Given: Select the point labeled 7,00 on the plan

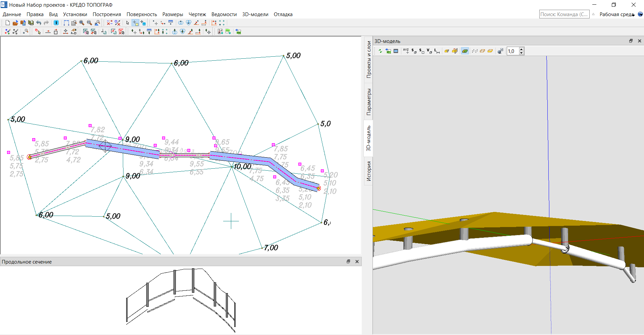Looking at the screenshot, I should (x=262, y=248).
